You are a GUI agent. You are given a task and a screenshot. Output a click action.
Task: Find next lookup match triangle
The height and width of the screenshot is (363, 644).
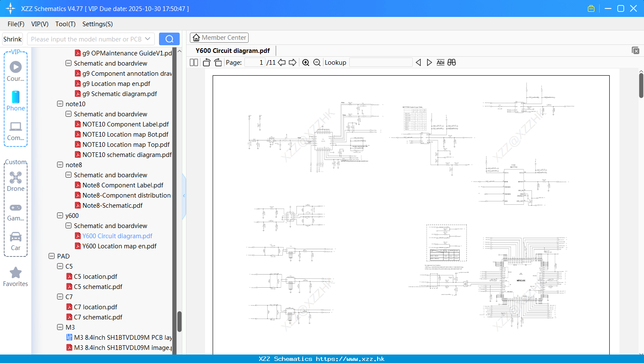429,62
